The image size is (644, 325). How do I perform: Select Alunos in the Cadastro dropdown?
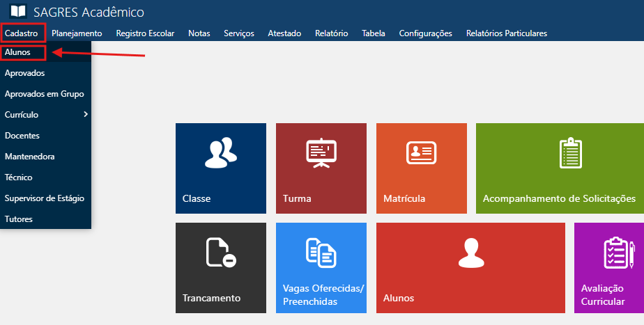coord(17,52)
